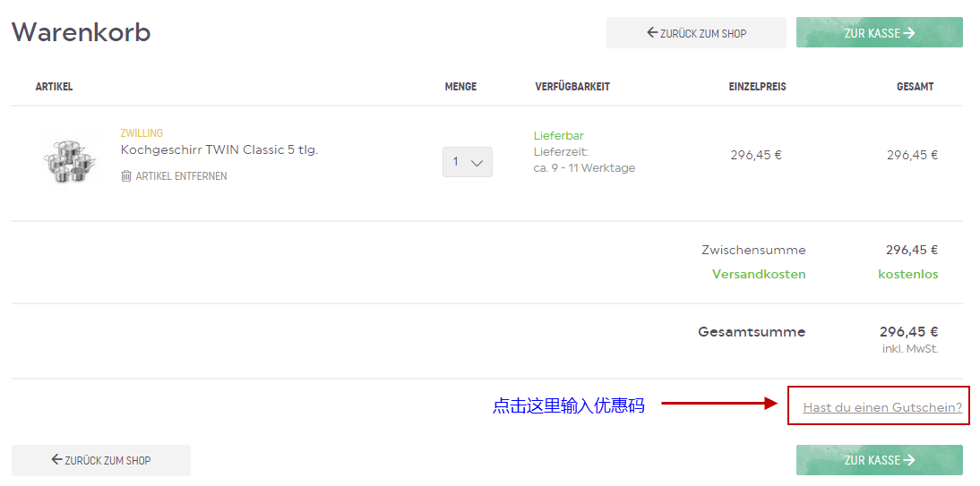Screen dimensions: 980x486
Task: Click the top 'Zurück zum Shop' button
Action: [696, 32]
